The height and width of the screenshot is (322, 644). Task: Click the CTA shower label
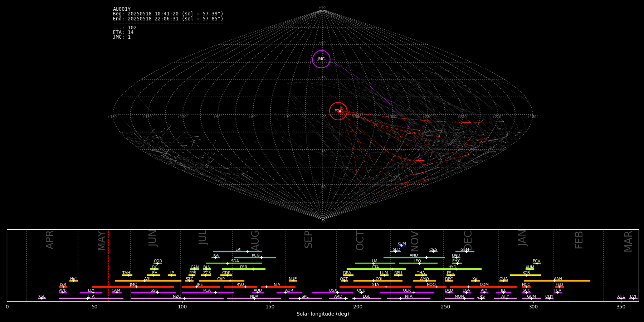(x=375, y=267)
